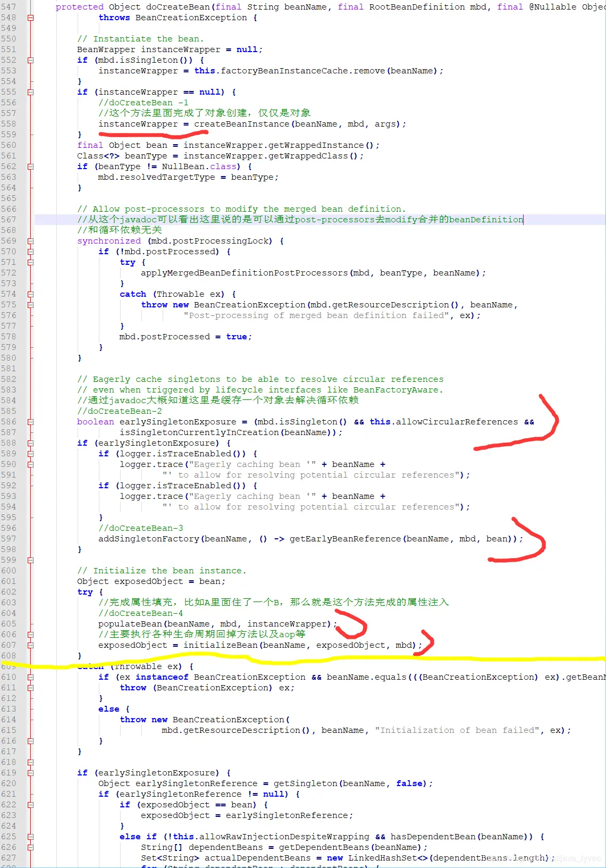Image resolution: width=606 pixels, height=868 pixels.
Task: Click the '// Initialize the bean instance.' comment
Action: pyautogui.click(x=162, y=571)
